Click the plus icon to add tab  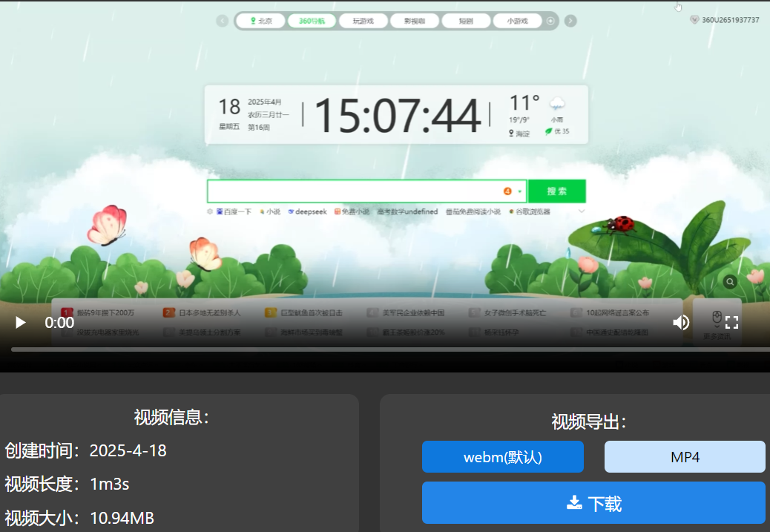pos(550,21)
